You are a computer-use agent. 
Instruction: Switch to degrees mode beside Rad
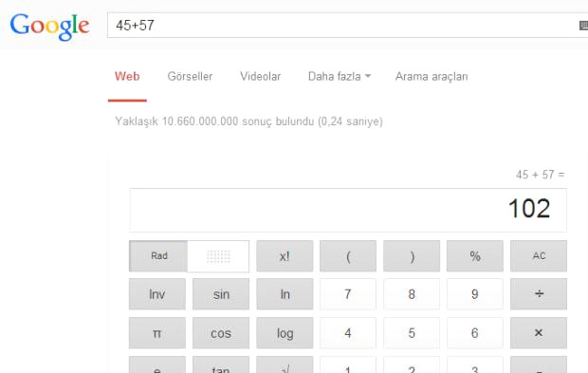[218, 256]
